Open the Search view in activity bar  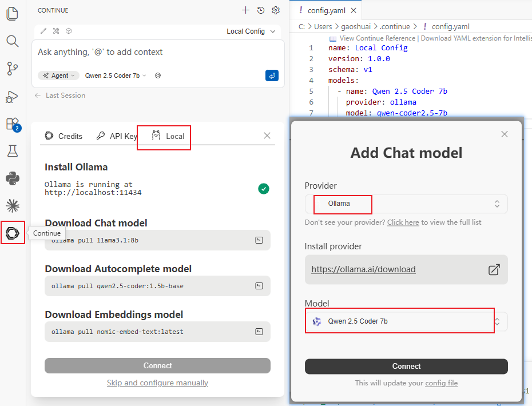(x=13, y=41)
